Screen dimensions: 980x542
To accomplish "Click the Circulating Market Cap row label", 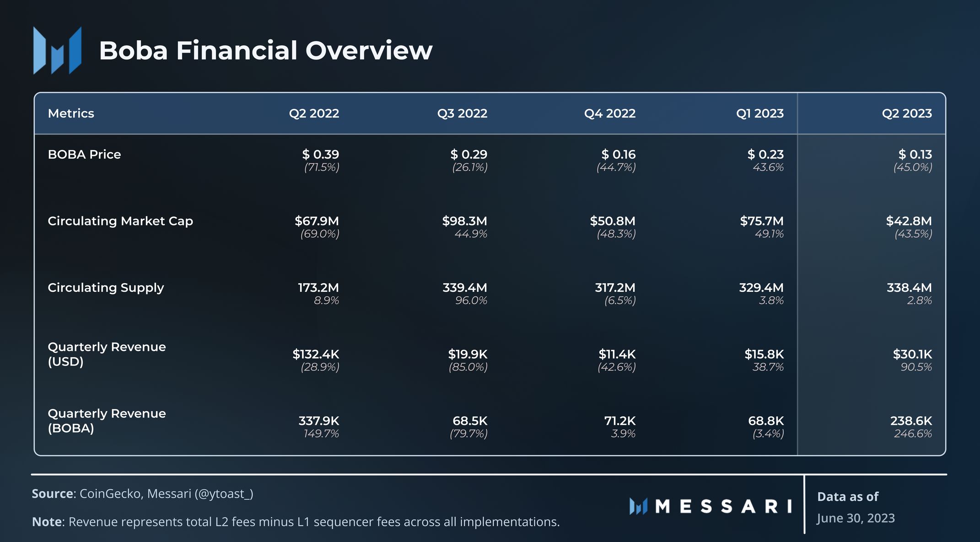I will (120, 221).
